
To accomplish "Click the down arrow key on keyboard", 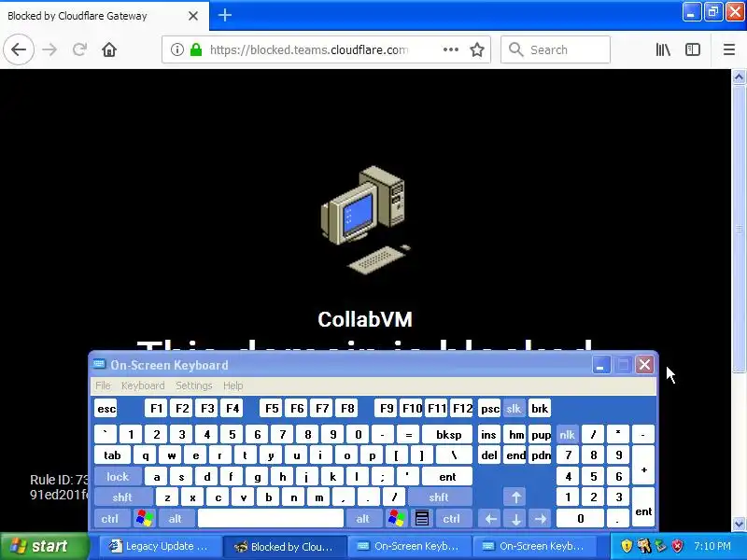I will (515, 519).
